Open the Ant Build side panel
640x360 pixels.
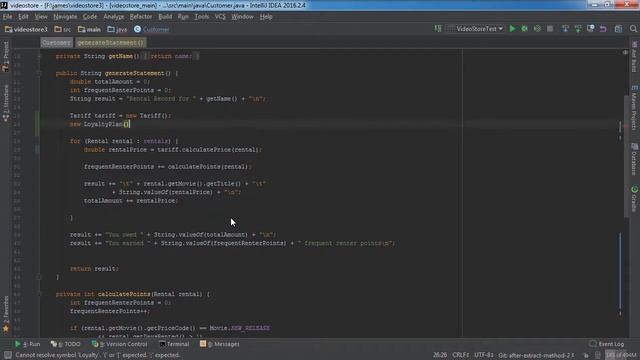[x=634, y=56]
